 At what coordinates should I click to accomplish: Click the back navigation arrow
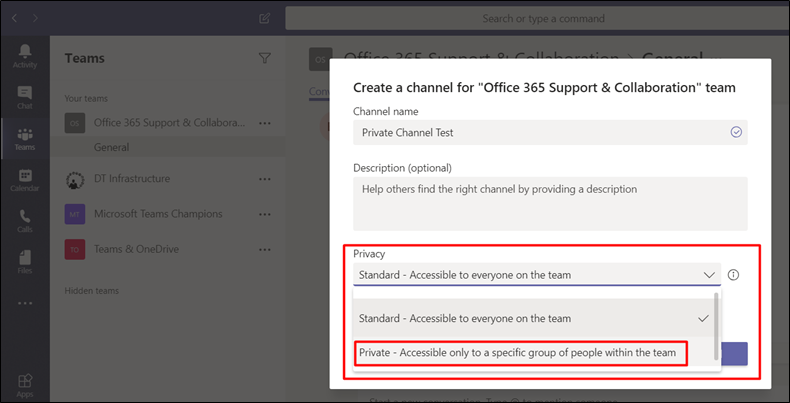[x=14, y=18]
